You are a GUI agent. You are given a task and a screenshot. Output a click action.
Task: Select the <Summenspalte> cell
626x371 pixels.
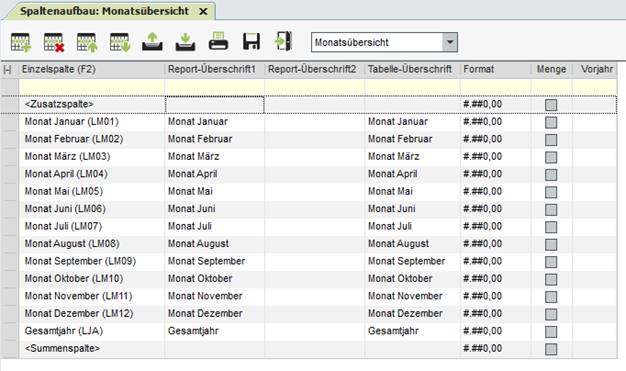(91, 349)
